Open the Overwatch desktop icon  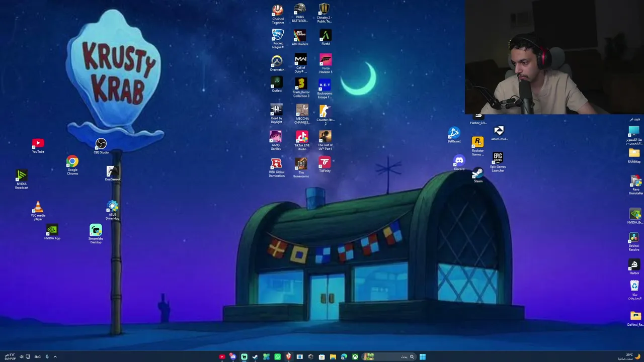click(x=277, y=63)
